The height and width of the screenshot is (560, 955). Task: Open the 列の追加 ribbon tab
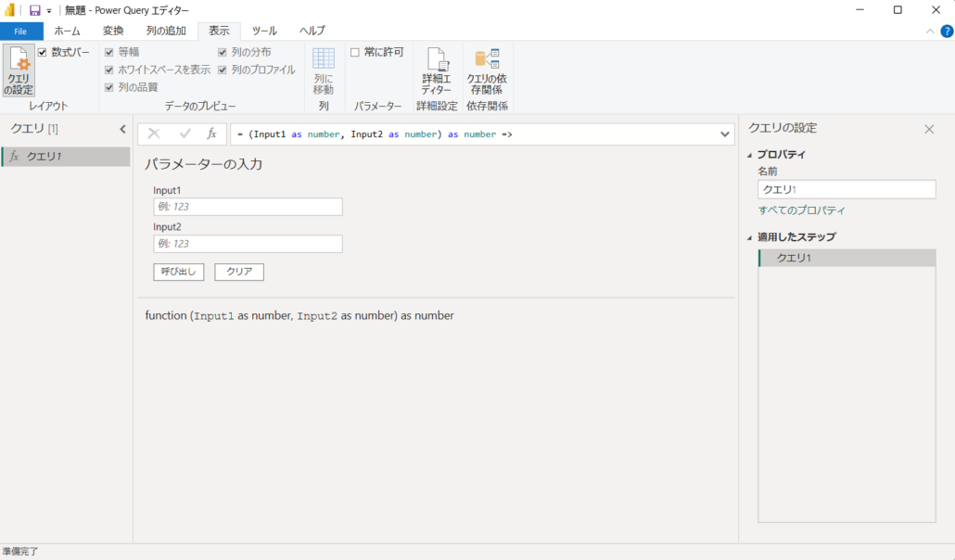click(166, 31)
